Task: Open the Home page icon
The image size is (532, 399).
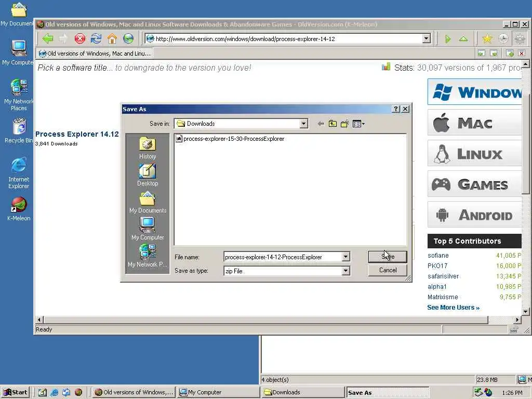Action: 112,38
